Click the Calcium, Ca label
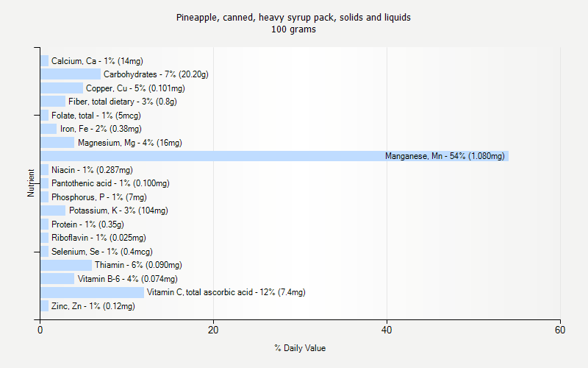This screenshot has width=588, height=368. click(x=97, y=61)
